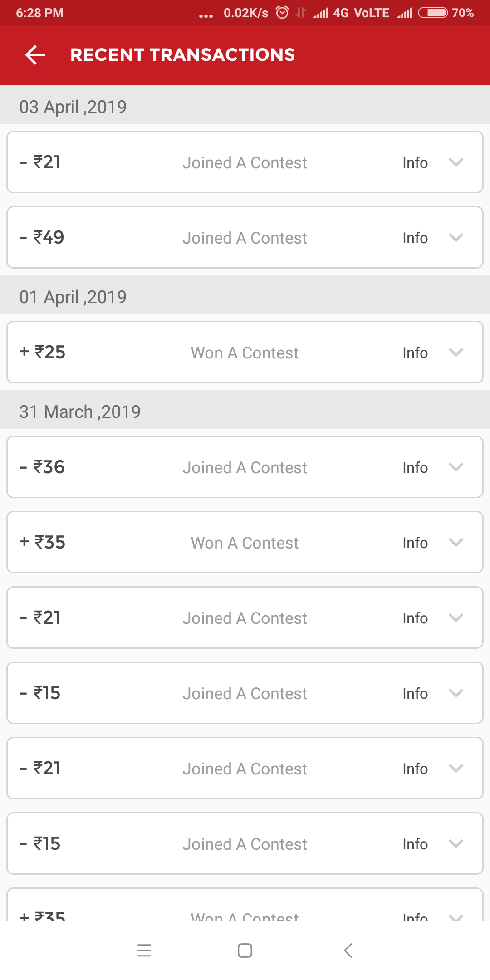Tap the 03 April ,2019 date header
This screenshot has width=490, height=980.
[x=73, y=107]
